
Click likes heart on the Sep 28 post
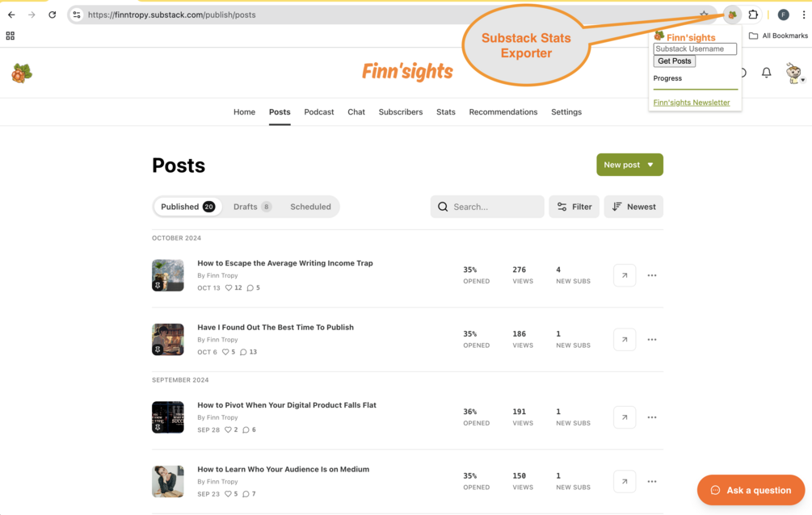click(228, 429)
